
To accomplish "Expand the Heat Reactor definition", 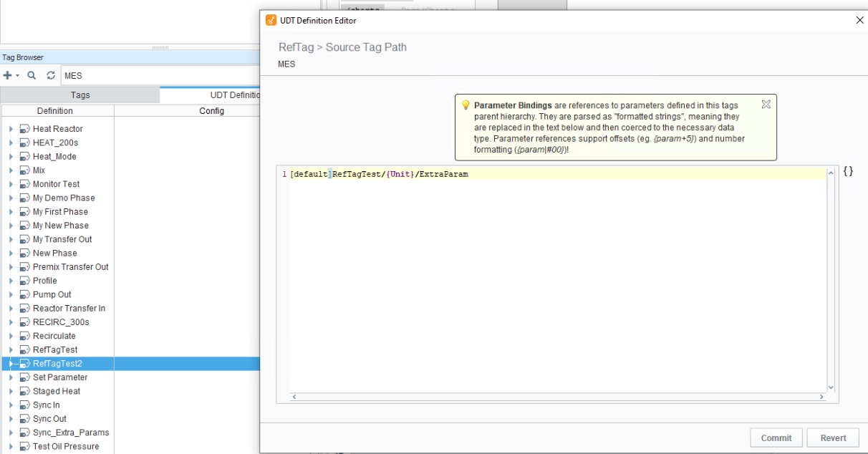I will 11,129.
